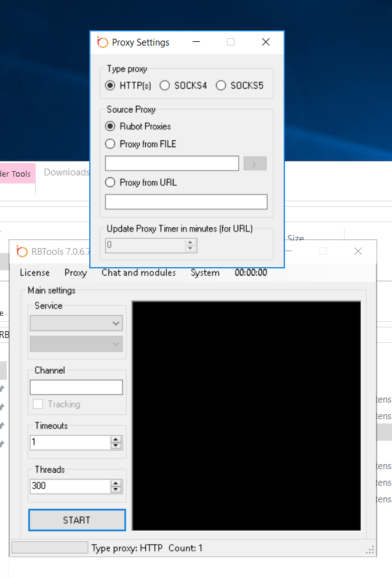Click the Channel text input field
This screenshot has height=578, width=392.
[x=76, y=387]
